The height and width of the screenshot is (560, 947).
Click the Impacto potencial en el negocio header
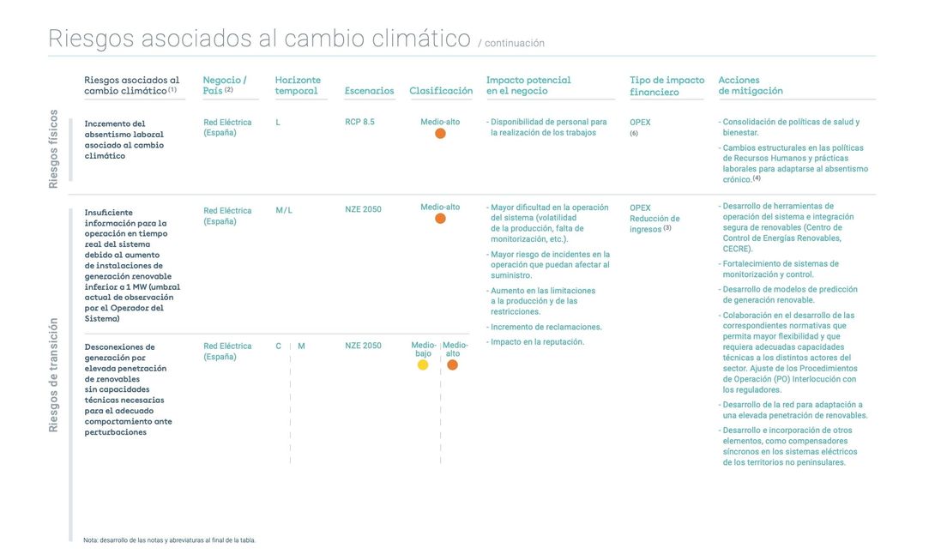[x=528, y=86]
